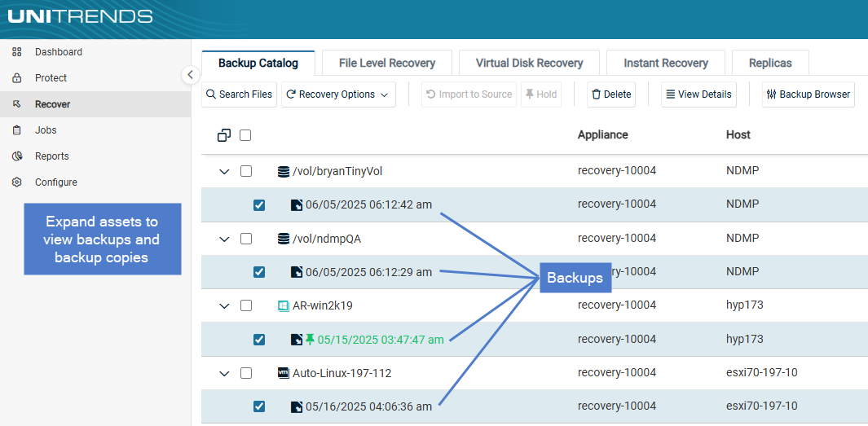Click the Hold button
Viewport: 868px width, 426px height.
[x=541, y=94]
